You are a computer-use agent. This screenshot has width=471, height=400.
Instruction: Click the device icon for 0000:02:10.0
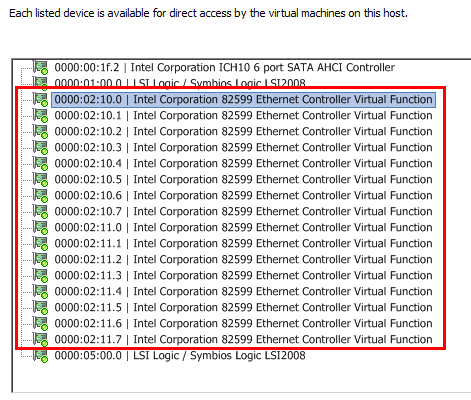pyautogui.click(x=41, y=99)
